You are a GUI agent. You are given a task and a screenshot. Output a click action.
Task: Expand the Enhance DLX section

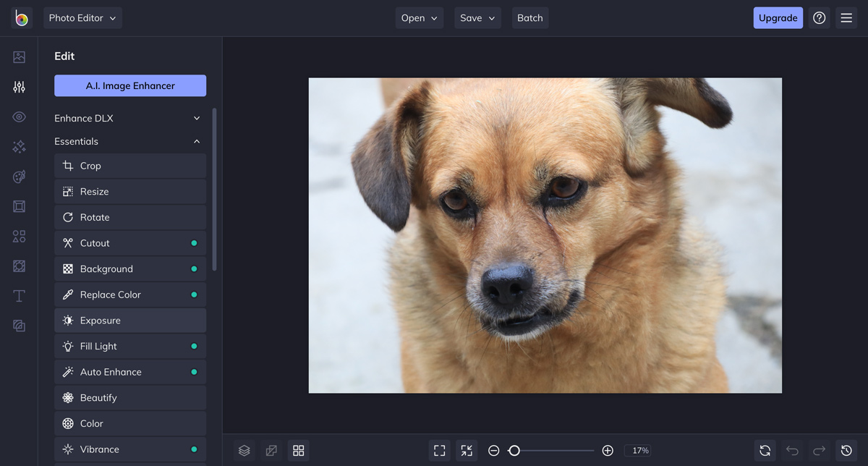pyautogui.click(x=130, y=118)
